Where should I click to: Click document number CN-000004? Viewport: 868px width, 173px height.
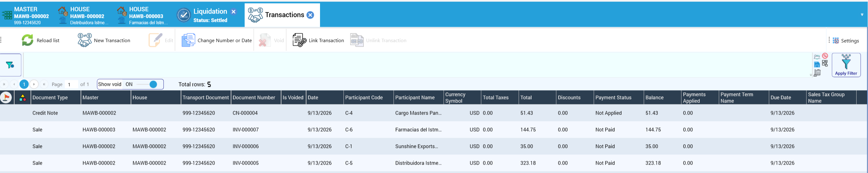point(245,113)
